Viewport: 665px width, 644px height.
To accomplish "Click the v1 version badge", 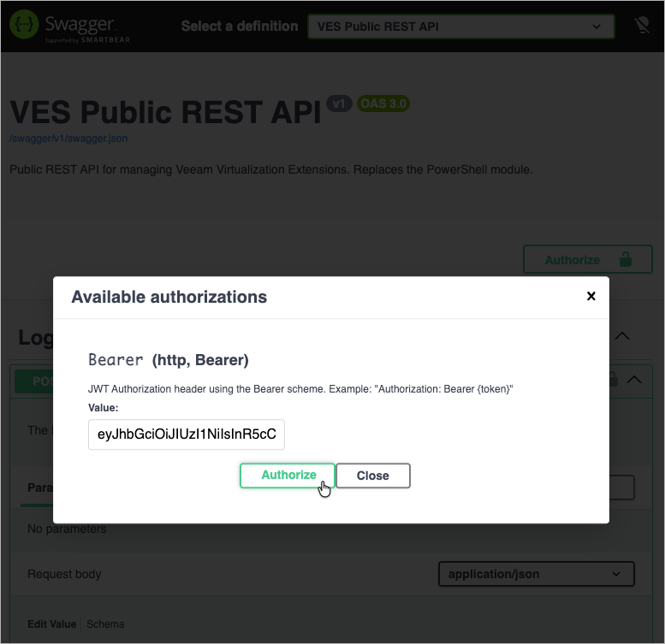I will click(339, 103).
